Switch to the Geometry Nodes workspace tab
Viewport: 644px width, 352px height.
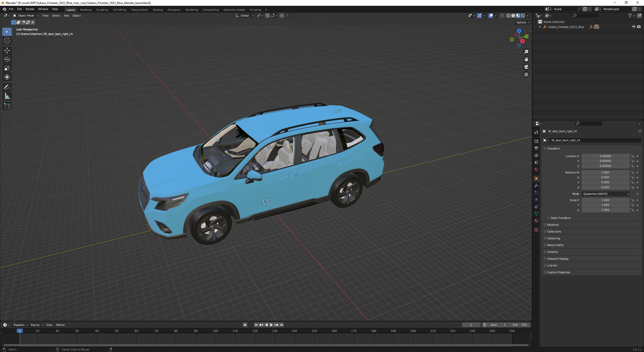pyautogui.click(x=234, y=10)
